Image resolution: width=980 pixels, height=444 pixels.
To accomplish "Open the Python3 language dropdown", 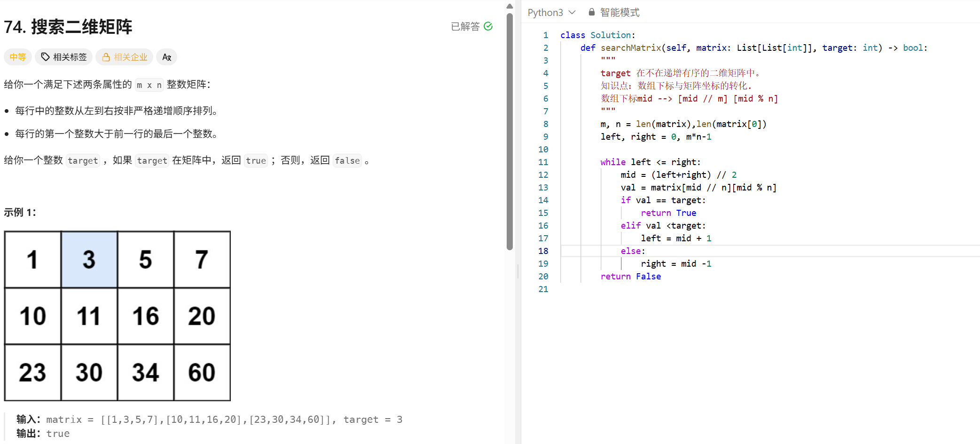I will point(551,12).
